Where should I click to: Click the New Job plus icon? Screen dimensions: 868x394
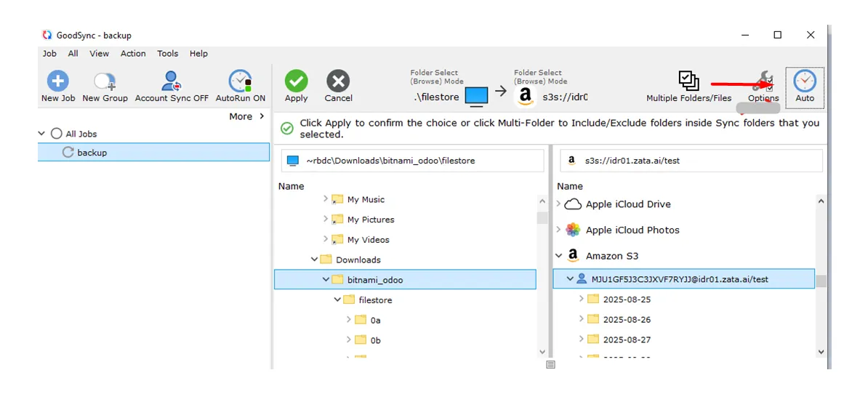pos(57,81)
